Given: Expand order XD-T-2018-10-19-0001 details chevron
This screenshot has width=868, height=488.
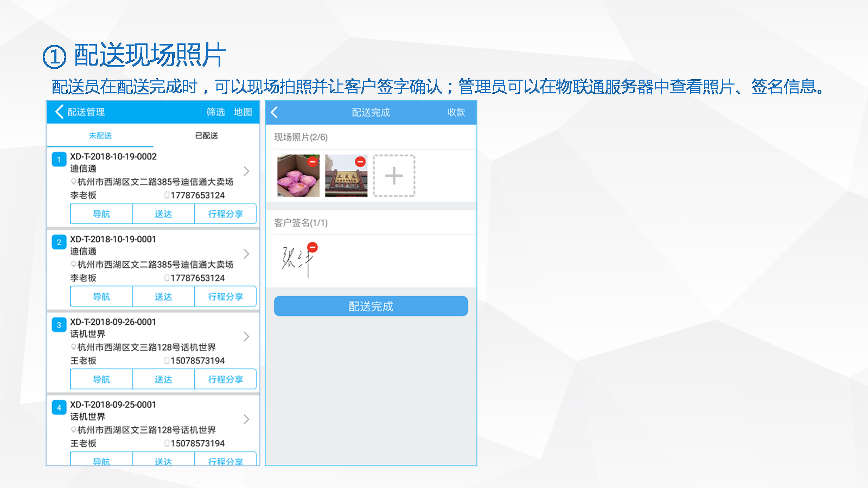Looking at the screenshot, I should [246, 254].
